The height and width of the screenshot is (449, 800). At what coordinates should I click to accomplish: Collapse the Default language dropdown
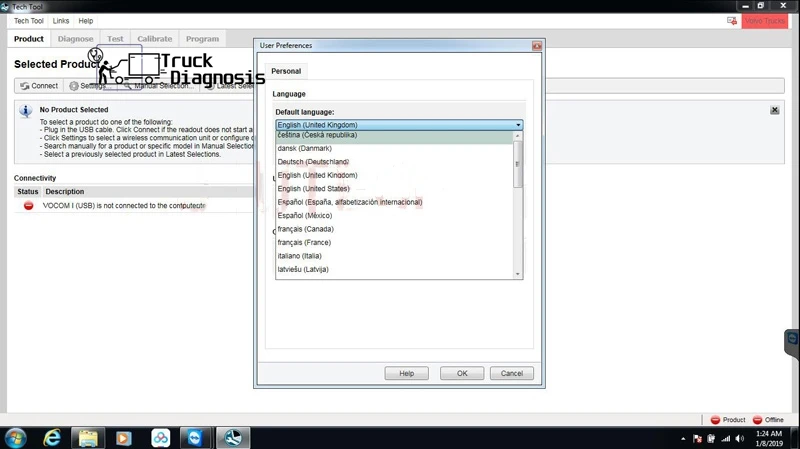518,125
